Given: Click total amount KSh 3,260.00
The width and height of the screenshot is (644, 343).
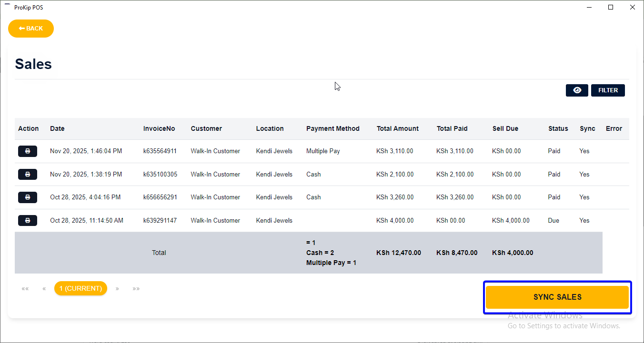Looking at the screenshot, I should coord(395,197).
